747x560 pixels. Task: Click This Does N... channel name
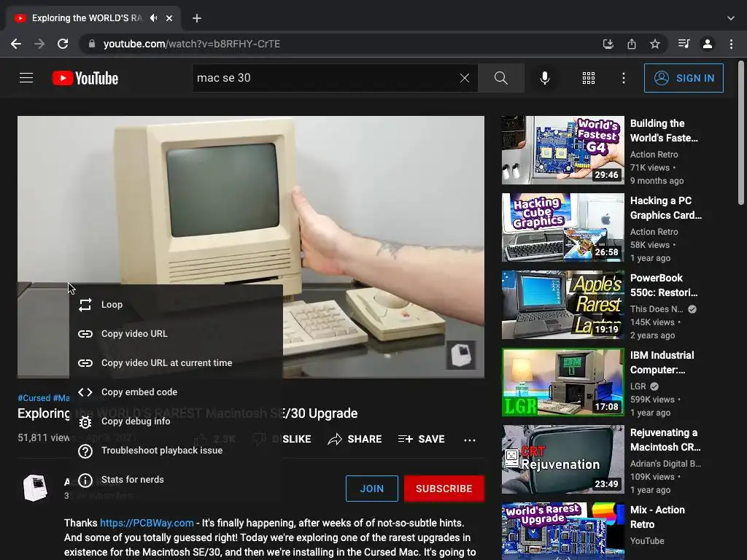(x=657, y=309)
